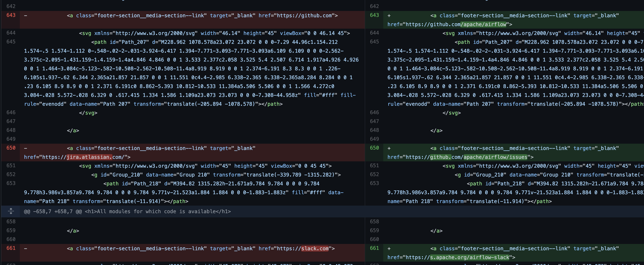Click the minus marker on removed line 661
This screenshot has height=265, width=644.
[x=25, y=249]
